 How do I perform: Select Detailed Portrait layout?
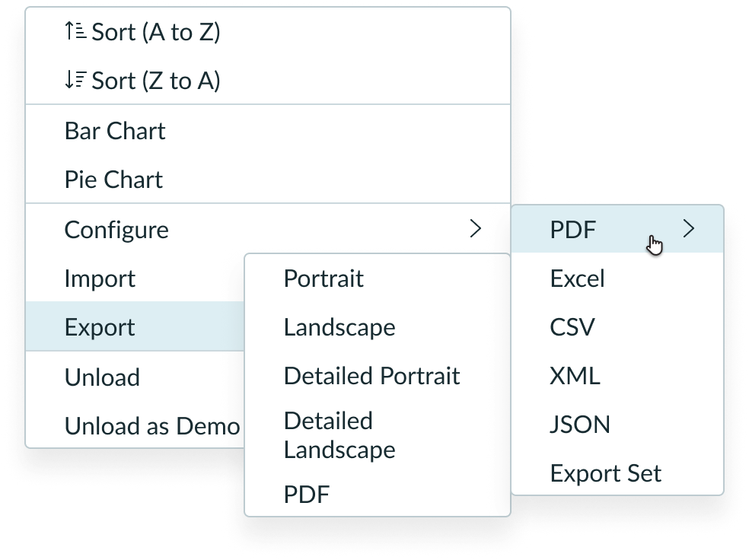[371, 375]
